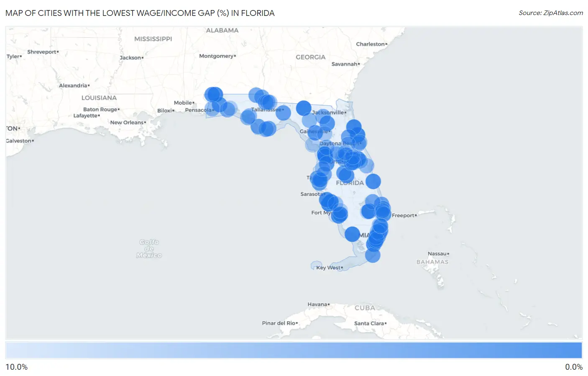Click the Freeport city label

(x=404, y=215)
